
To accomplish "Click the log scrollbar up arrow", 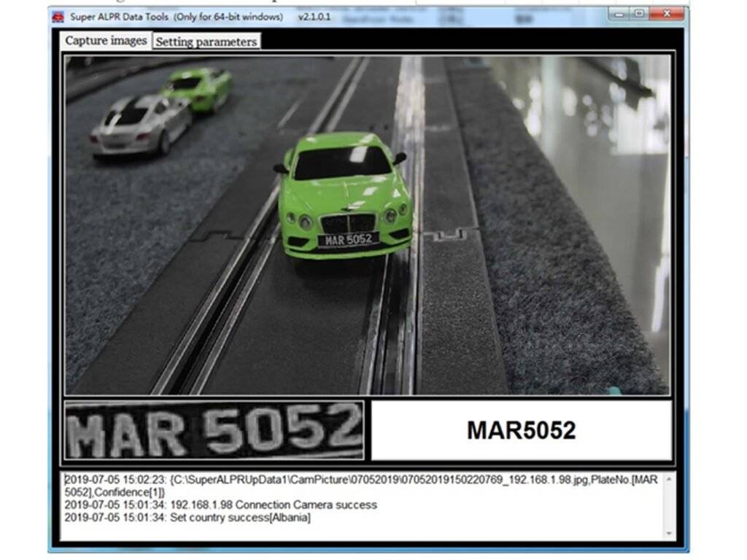I will coord(669,478).
